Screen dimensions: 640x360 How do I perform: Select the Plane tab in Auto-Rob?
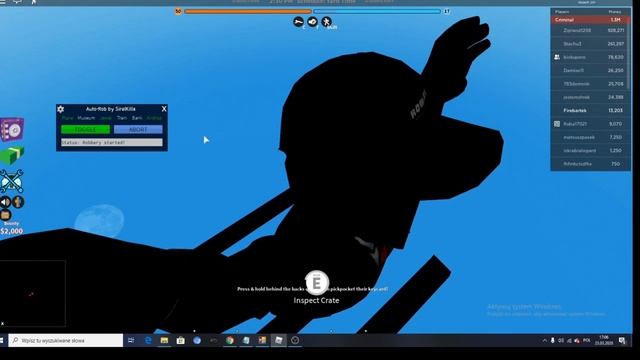[x=67, y=118]
